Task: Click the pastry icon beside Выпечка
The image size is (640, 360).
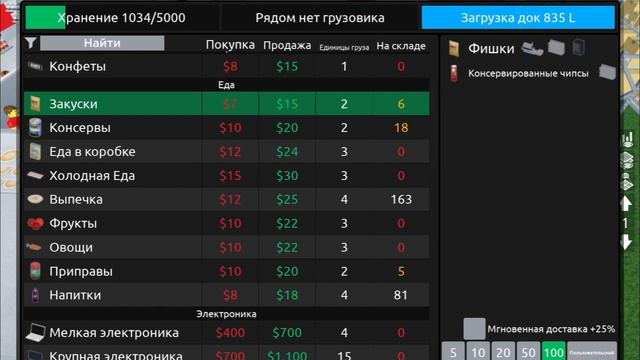Action: (36, 199)
